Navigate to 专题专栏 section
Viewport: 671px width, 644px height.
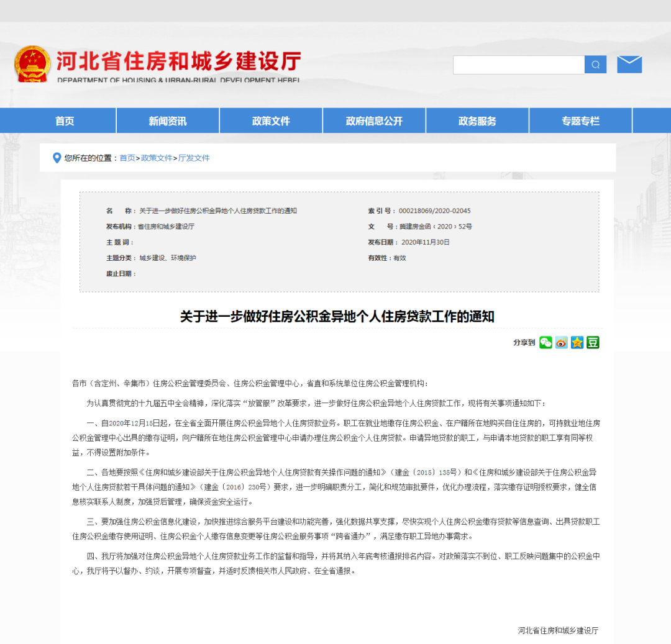point(580,121)
